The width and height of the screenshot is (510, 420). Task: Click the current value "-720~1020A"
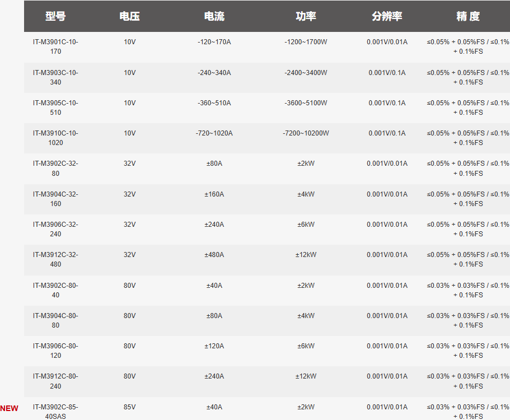pyautogui.click(x=214, y=133)
